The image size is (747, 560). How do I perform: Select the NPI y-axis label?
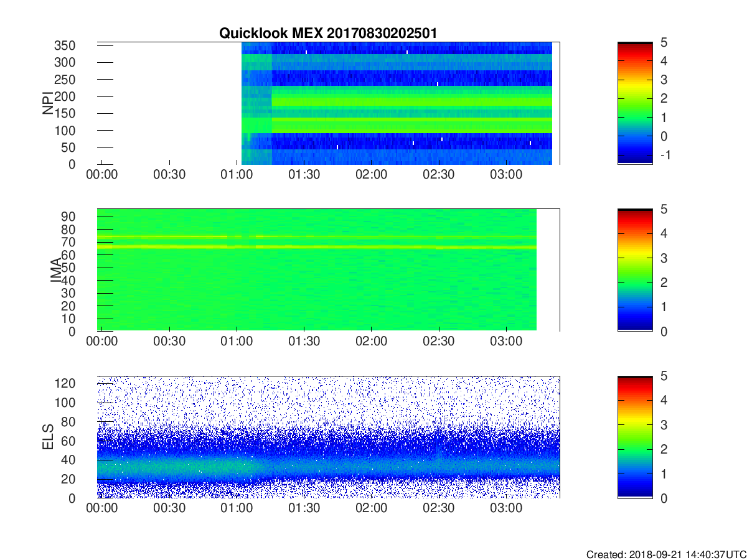pos(47,103)
